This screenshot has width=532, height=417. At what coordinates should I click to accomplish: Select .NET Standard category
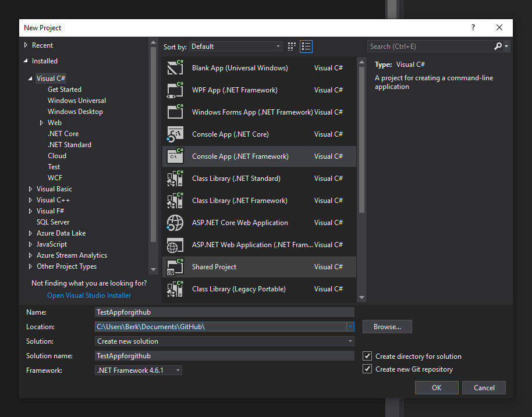point(69,144)
